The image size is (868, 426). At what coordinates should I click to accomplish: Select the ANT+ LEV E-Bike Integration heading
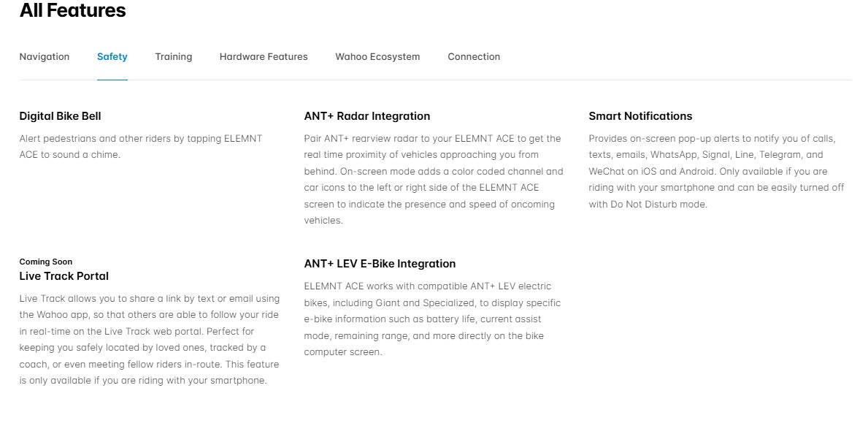coord(380,264)
